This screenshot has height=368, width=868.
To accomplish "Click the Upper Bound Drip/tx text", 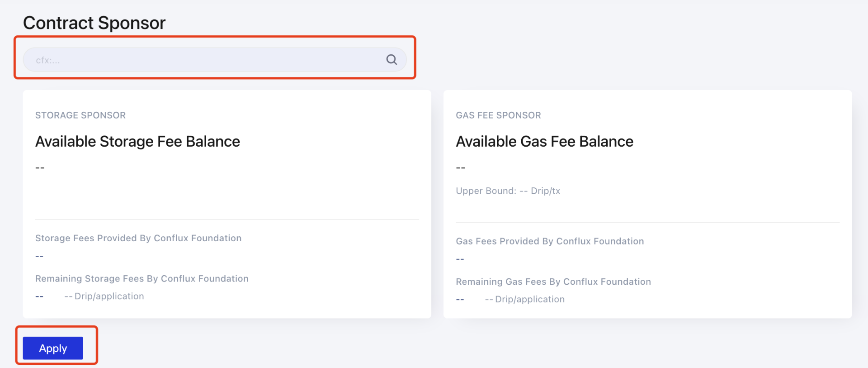I will click(x=508, y=191).
